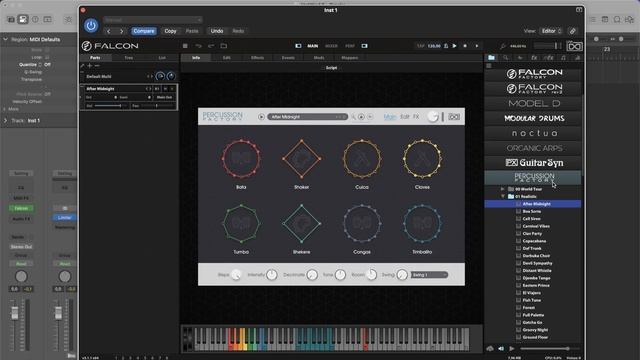
Task: Add a new part with plus icon
Action: tap(90, 66)
